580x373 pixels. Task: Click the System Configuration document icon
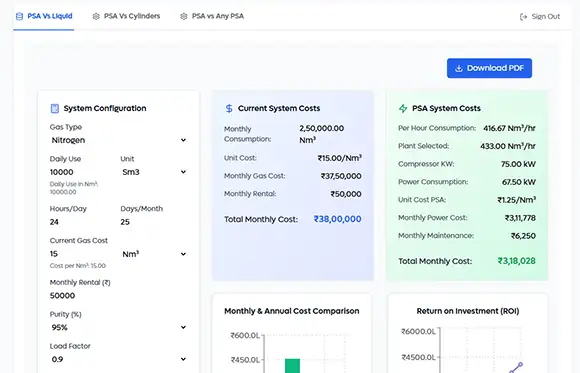[55, 108]
